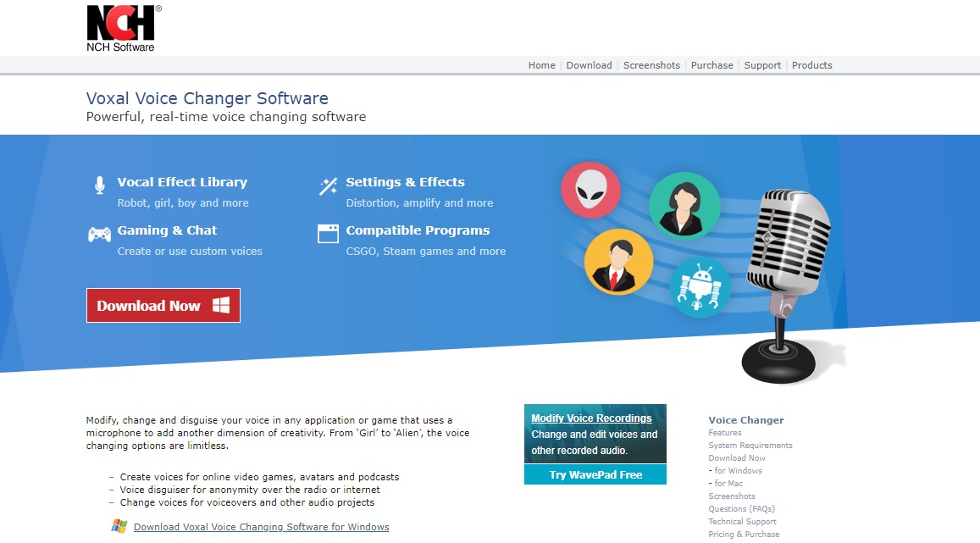This screenshot has height=543, width=980.
Task: Click the Windows logo in Download Now button
Action: (220, 305)
